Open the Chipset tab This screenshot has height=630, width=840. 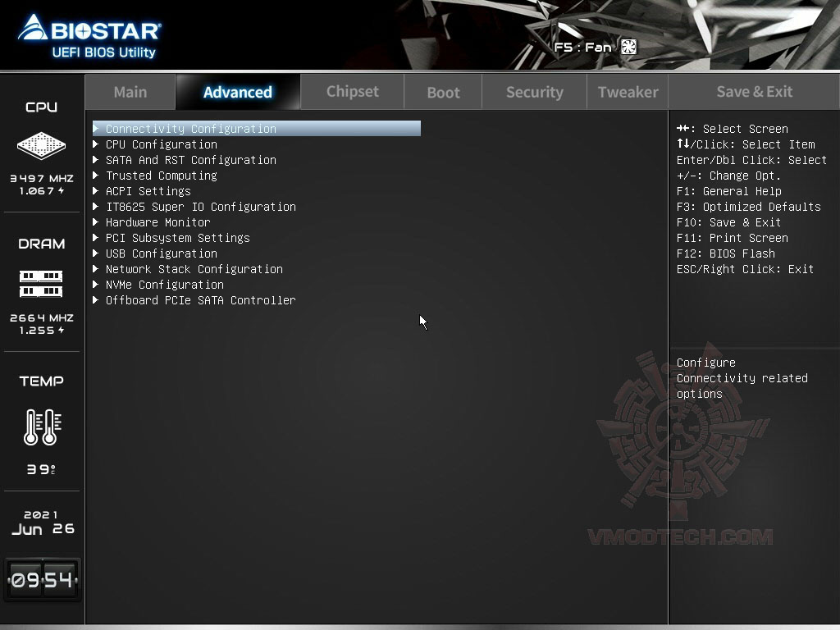[x=353, y=92]
